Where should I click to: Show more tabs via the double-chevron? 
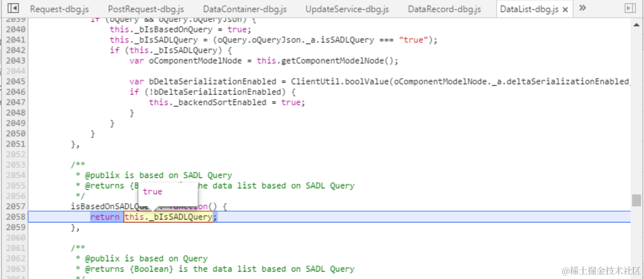click(x=583, y=8)
